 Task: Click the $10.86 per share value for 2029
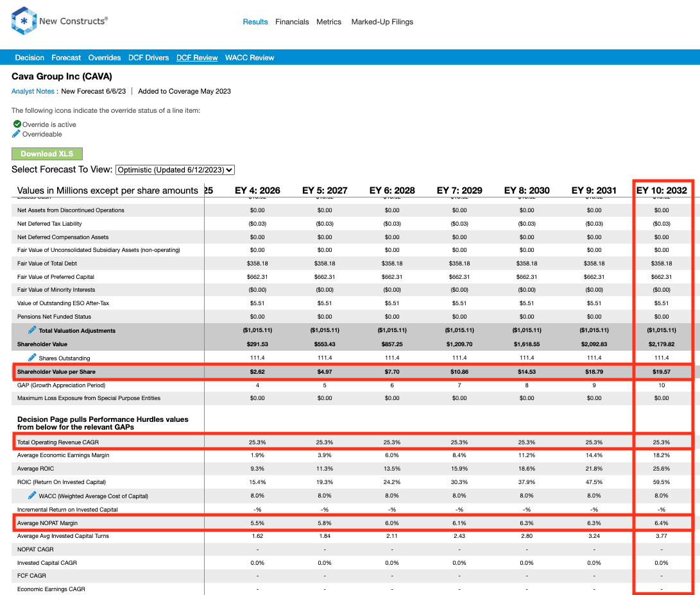click(x=459, y=371)
